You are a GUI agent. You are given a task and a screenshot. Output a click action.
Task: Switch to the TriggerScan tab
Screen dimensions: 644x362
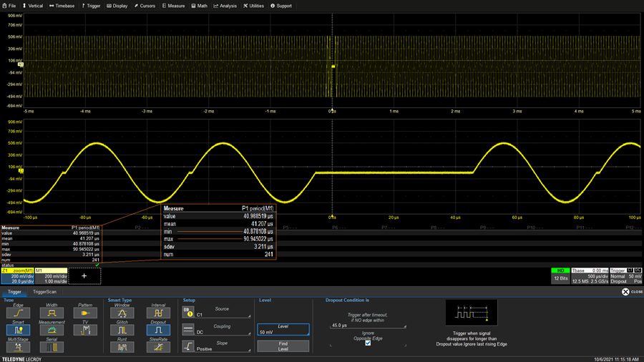pos(45,292)
